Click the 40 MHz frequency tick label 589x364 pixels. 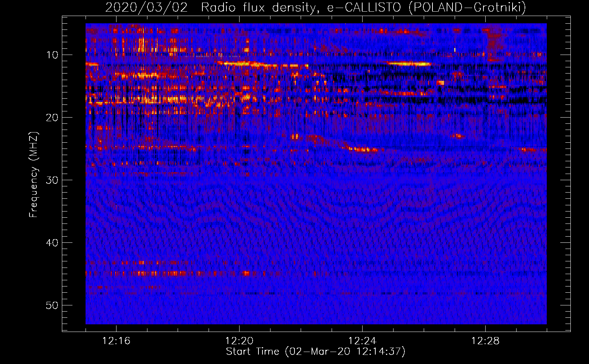pyautogui.click(x=52, y=243)
